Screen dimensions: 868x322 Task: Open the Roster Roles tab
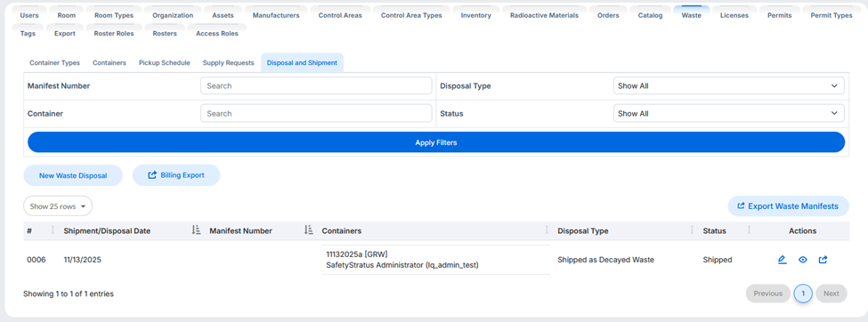(114, 33)
